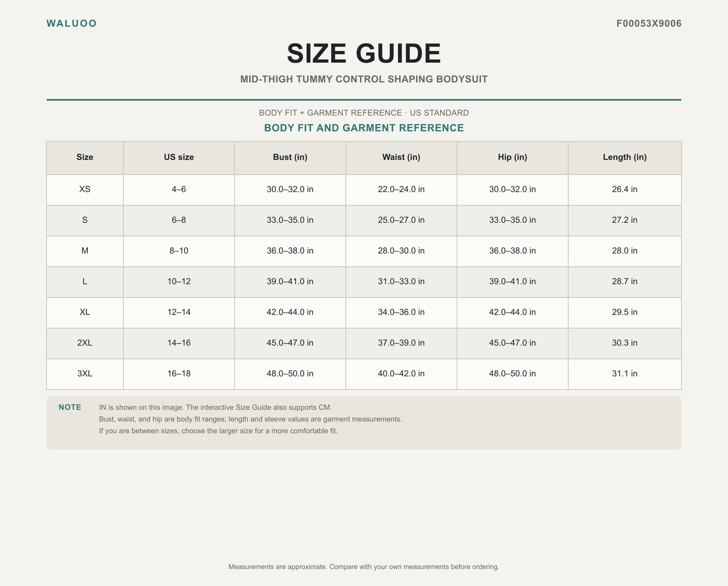Click the Waist (in) column header
The image size is (728, 586).
[x=401, y=158]
